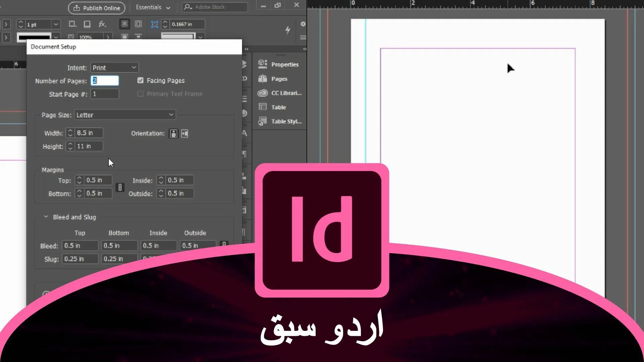Click the Slug Top 0.25 in field
644x362 pixels.
(80, 259)
